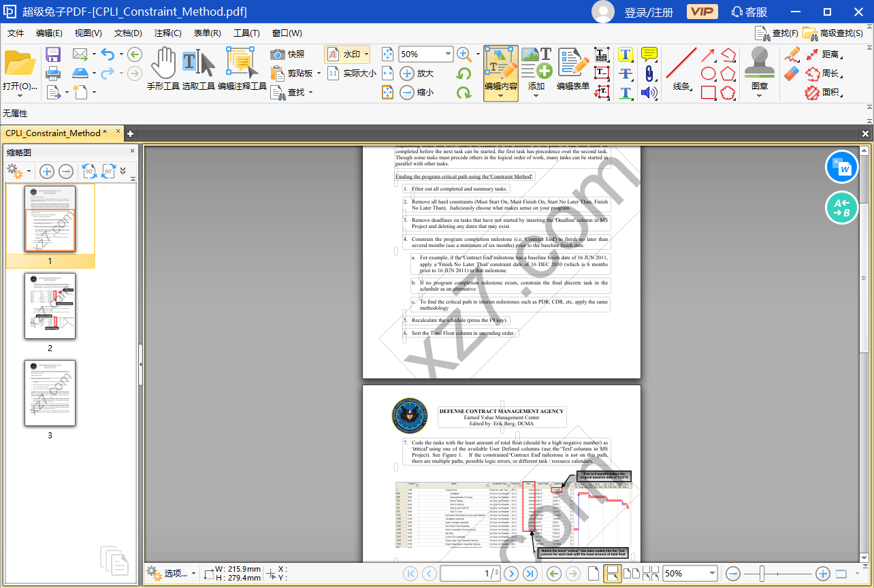Select the text Select tool (选取工具)
874x588 pixels.
(x=199, y=69)
